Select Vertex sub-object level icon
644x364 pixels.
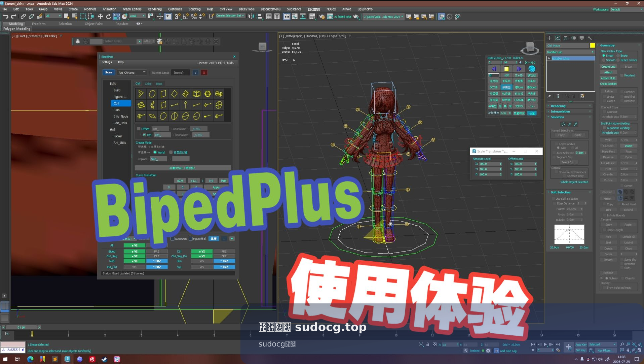pyautogui.click(x=563, y=124)
